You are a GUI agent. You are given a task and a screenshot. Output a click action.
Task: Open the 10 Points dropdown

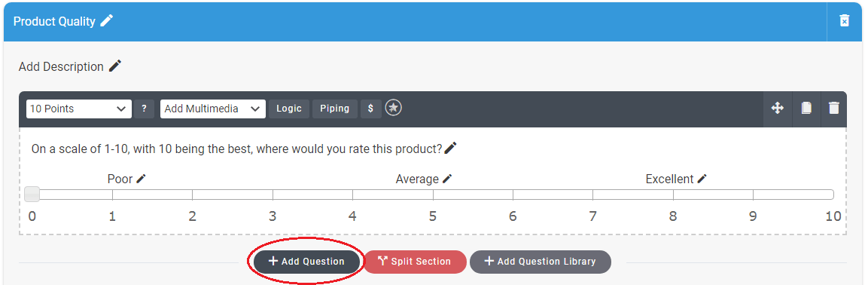79,109
